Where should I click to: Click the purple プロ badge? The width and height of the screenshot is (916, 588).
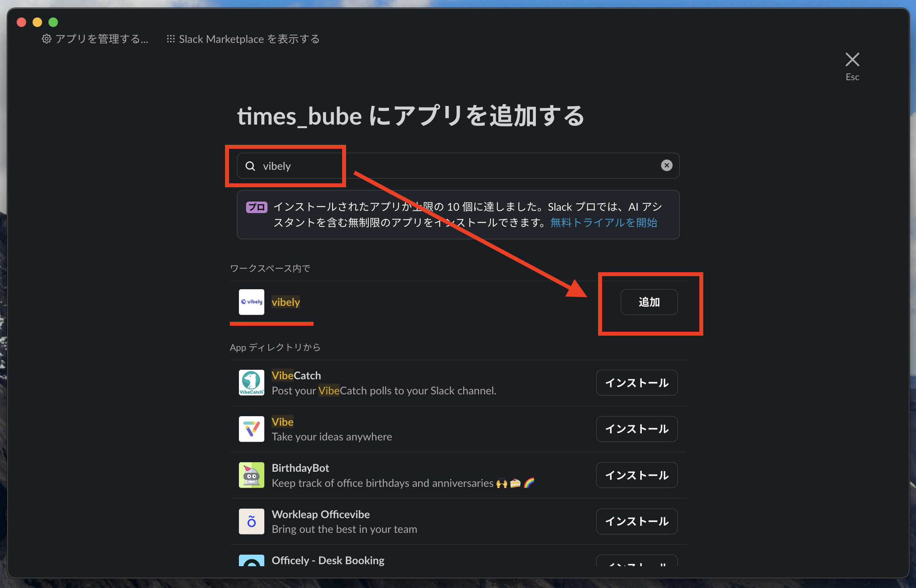point(256,207)
